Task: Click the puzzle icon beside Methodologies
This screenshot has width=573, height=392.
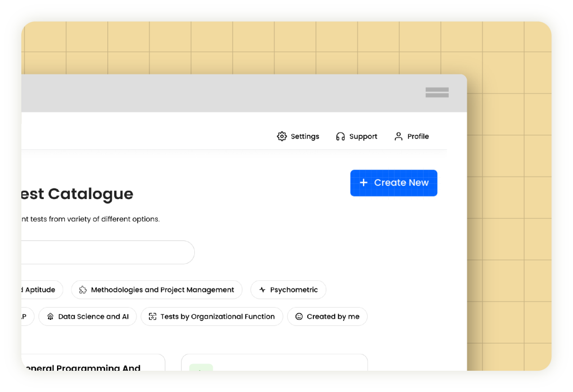Action: (x=83, y=290)
